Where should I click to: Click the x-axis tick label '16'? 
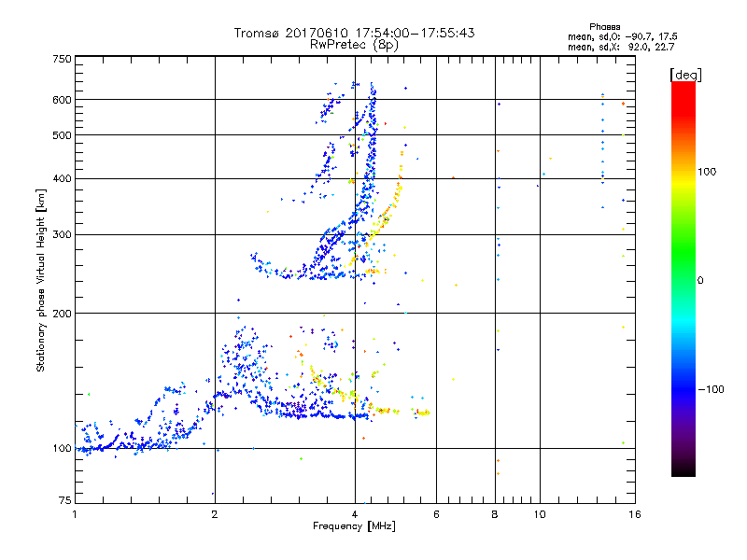[x=635, y=514]
